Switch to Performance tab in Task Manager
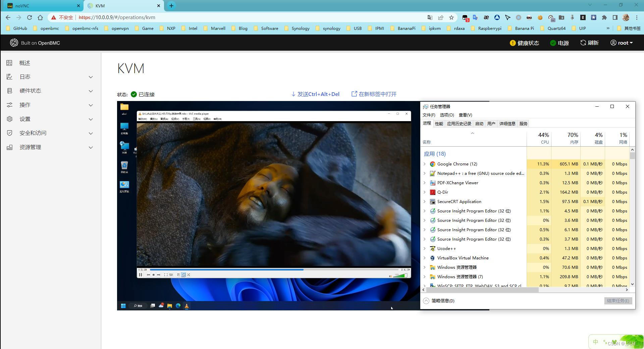Viewport: 644px width, 349px height. click(x=439, y=124)
